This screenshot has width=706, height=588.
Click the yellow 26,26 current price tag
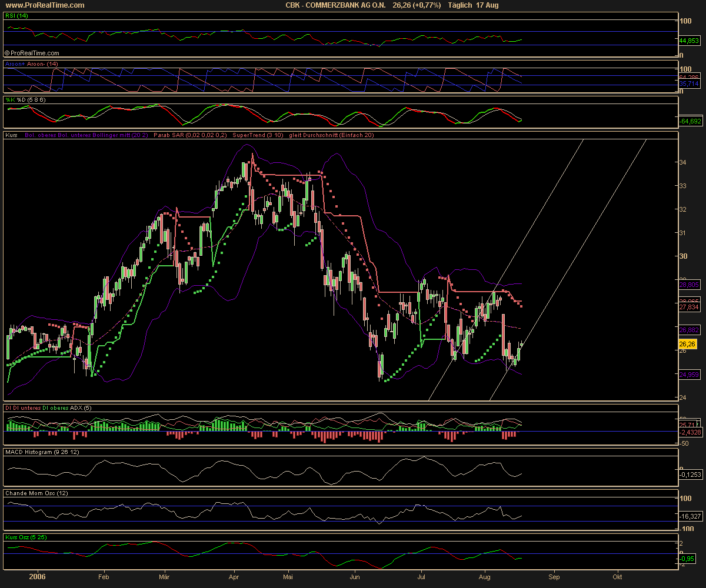click(x=687, y=344)
